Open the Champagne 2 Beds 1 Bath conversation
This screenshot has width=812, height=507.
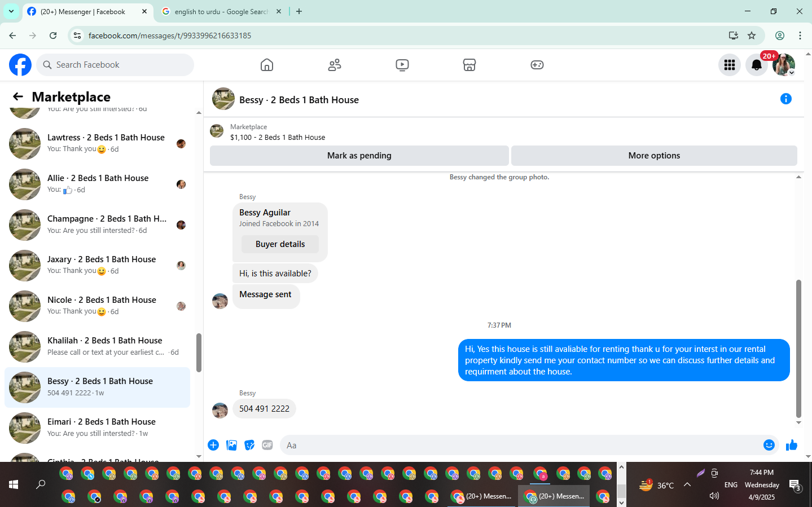tap(97, 224)
